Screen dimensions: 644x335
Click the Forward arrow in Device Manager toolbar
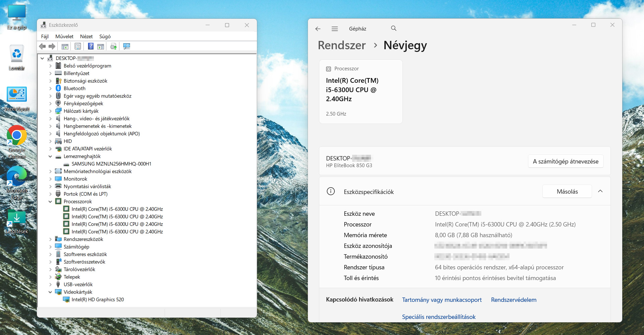click(52, 47)
